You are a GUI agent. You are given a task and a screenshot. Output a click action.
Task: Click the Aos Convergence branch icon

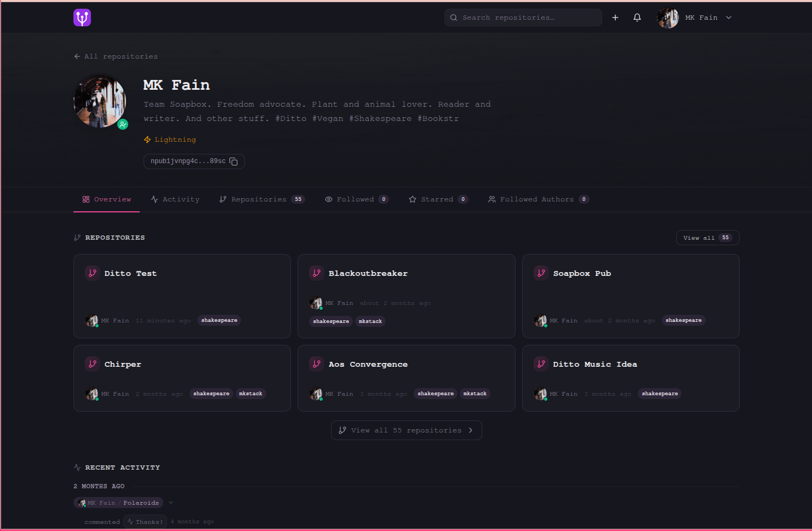point(317,364)
